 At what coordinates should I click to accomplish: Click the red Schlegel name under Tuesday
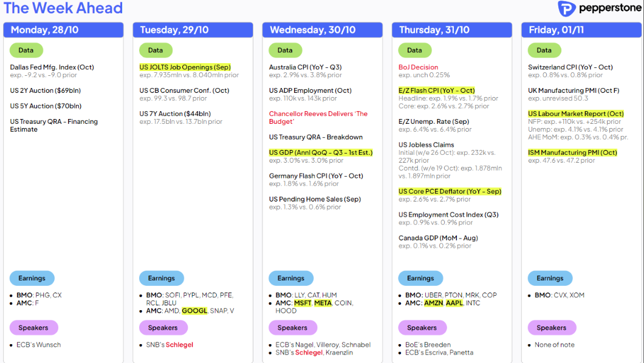(x=179, y=345)
